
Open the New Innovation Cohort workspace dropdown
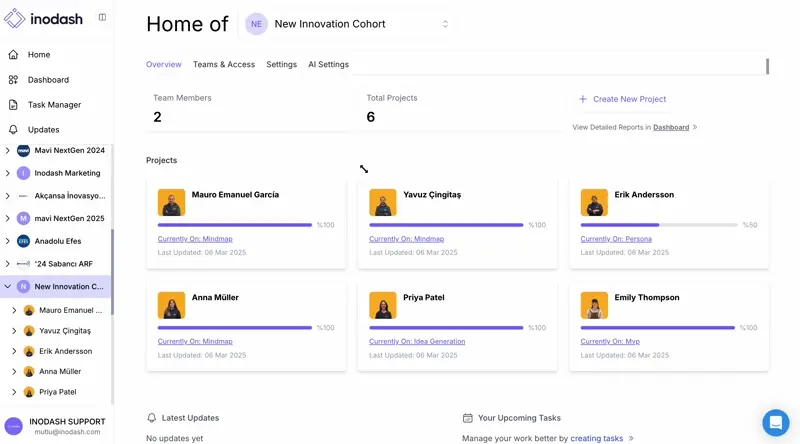pyautogui.click(x=445, y=24)
